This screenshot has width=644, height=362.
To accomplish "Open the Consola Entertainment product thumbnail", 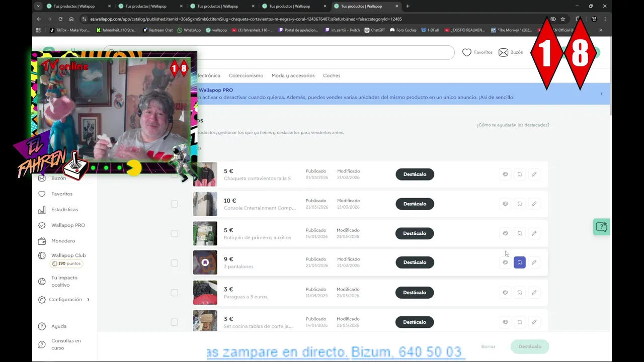I will pyautogui.click(x=205, y=204).
